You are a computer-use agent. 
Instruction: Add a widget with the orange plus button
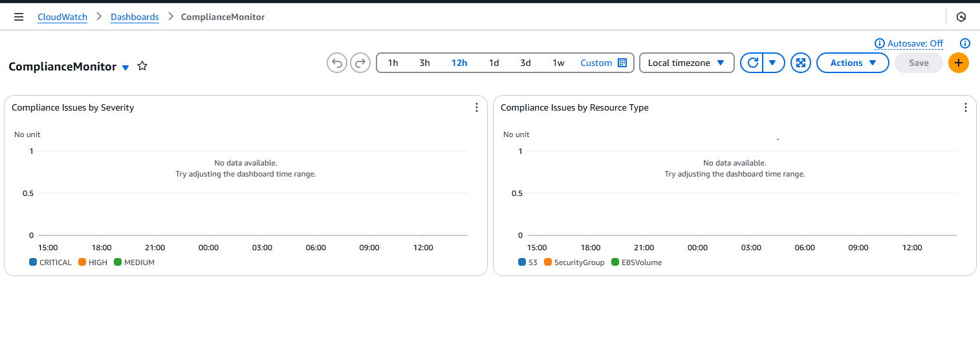pyautogui.click(x=959, y=63)
